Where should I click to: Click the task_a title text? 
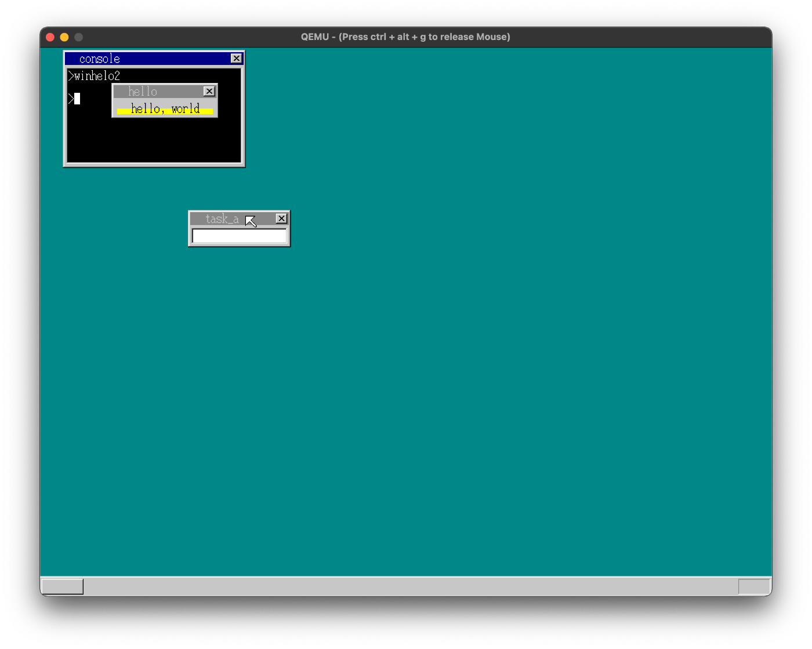tap(222, 219)
